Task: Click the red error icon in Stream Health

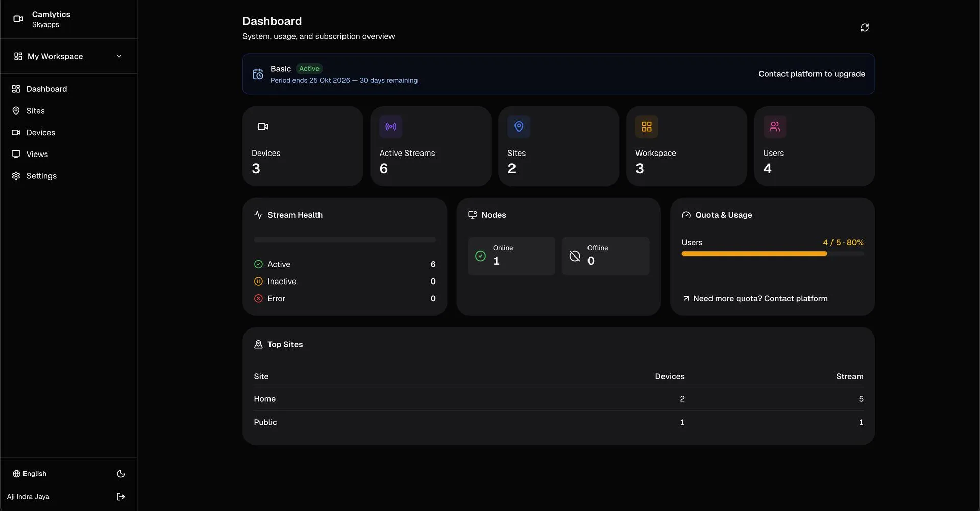Action: (258, 299)
